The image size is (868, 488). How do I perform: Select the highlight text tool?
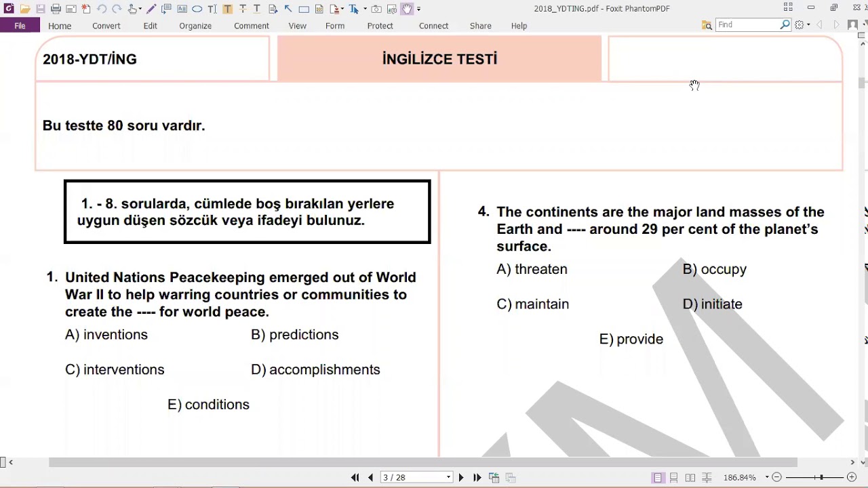click(x=227, y=9)
